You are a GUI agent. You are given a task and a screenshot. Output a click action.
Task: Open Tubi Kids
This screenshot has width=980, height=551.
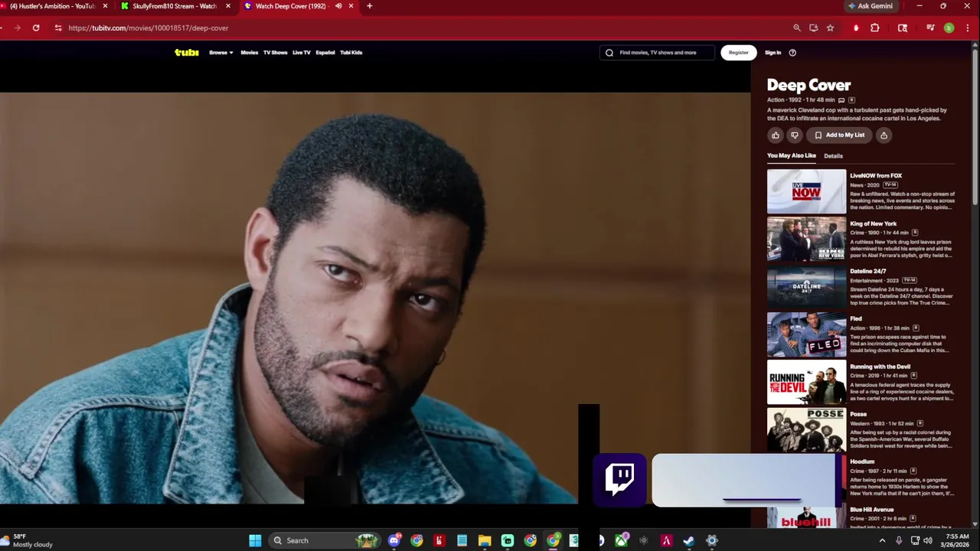click(351, 53)
